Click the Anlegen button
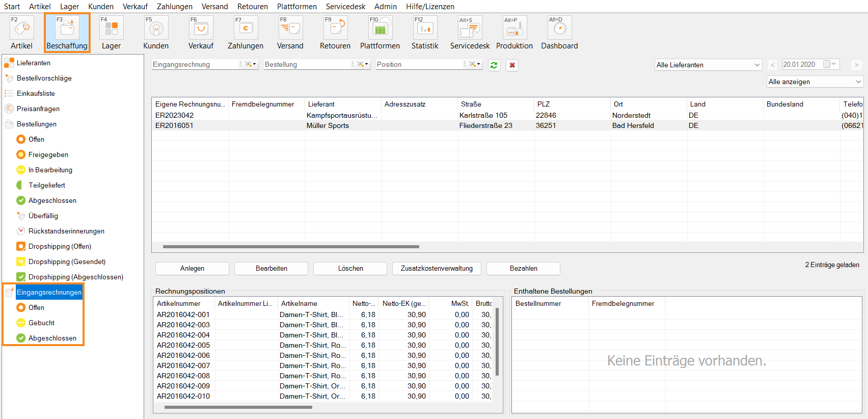Image resolution: width=868 pixels, height=419 pixels. pyautogui.click(x=192, y=269)
